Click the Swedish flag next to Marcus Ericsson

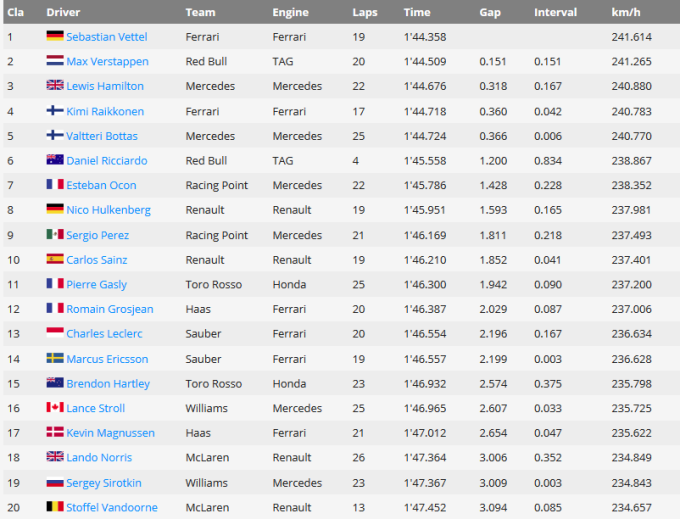tap(54, 359)
